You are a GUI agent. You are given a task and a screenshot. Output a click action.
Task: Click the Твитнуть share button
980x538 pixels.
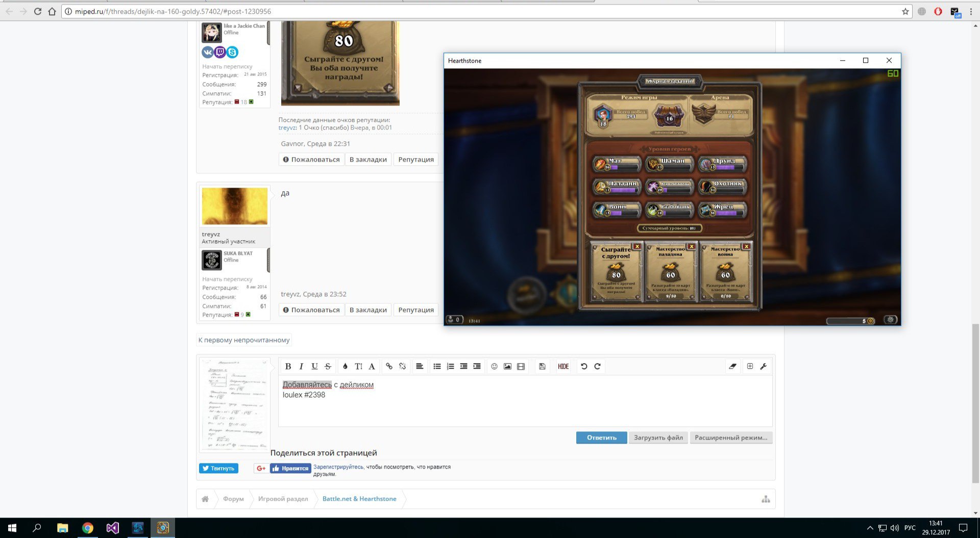pyautogui.click(x=218, y=468)
